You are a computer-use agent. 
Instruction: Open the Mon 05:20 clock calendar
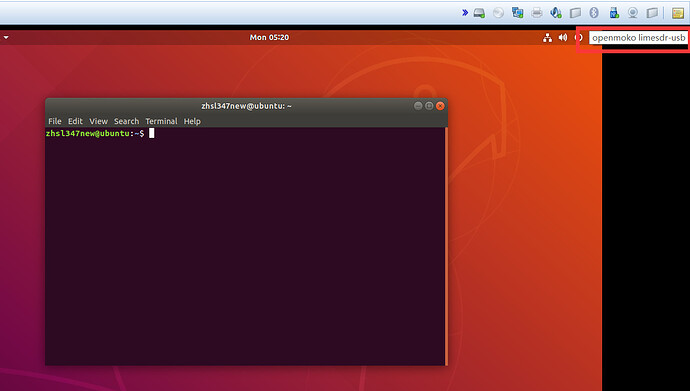269,37
